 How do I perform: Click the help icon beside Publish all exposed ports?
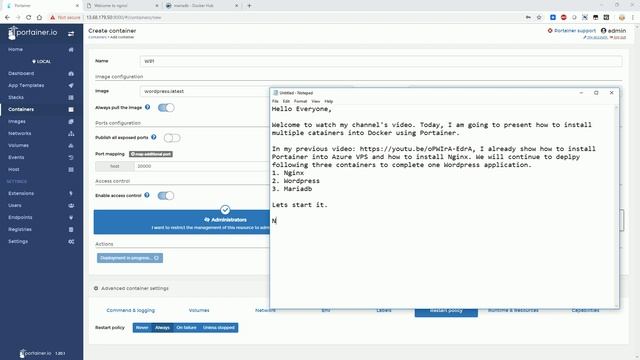153,137
